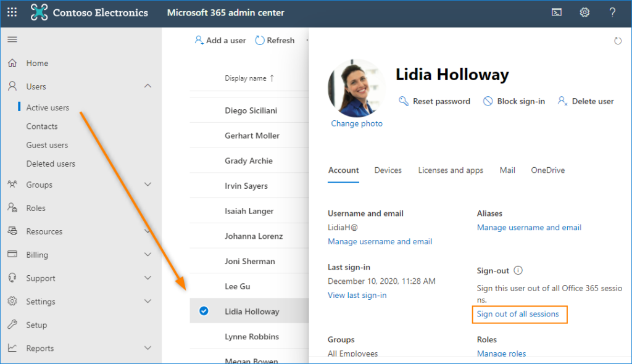Select Gerhart Moller in user list
632x364 pixels.
[252, 136]
